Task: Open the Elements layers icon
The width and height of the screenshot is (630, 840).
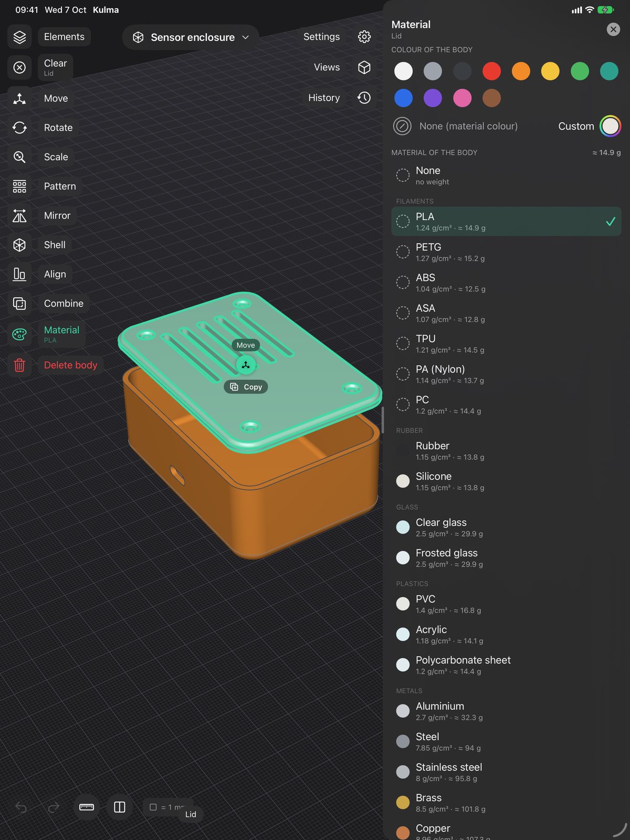Action: tap(19, 37)
